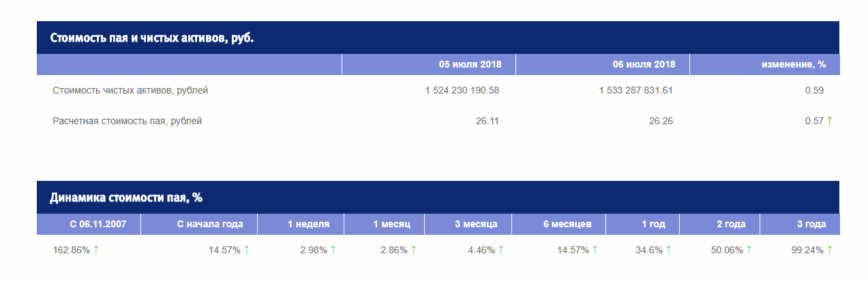The width and height of the screenshot is (868, 286).
Task: Click the up arrow beside 99.24%
Action: point(829,250)
